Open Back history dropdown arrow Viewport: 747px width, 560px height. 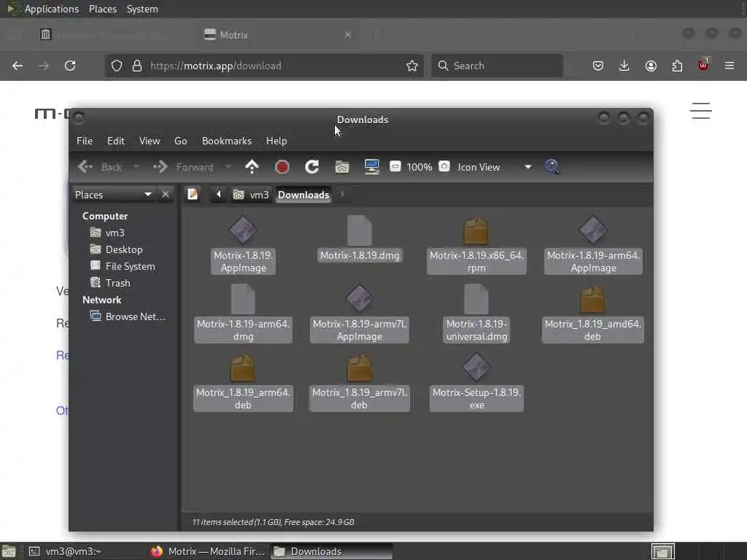point(136,167)
